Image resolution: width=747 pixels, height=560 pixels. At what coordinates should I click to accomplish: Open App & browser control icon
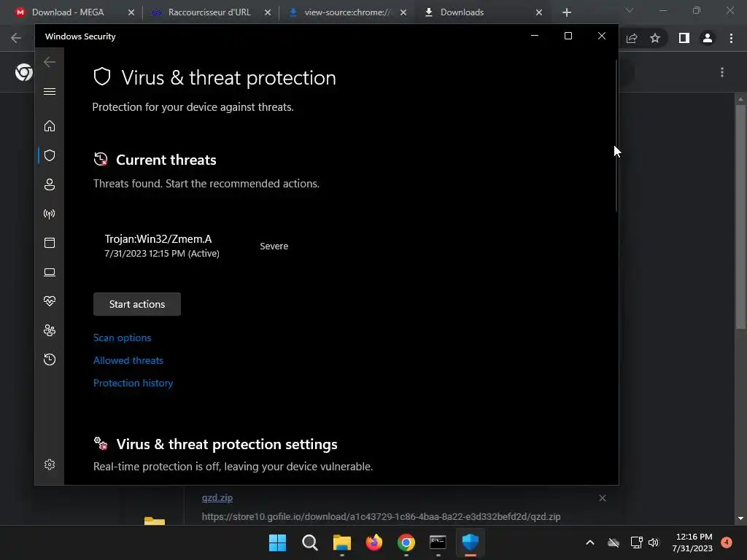50,243
